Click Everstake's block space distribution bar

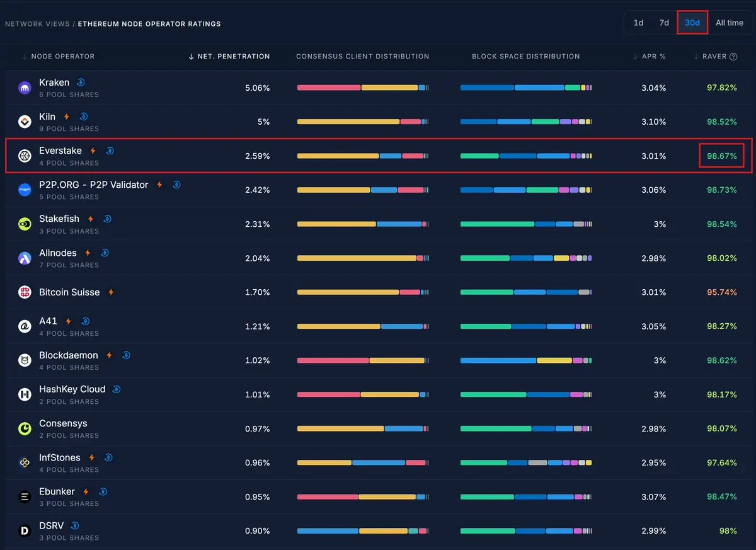[526, 156]
